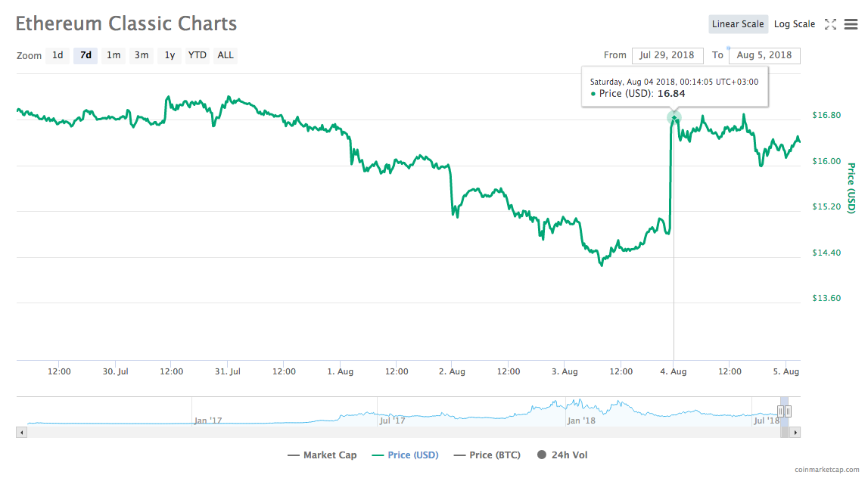Switch to Log Scale

click(794, 24)
